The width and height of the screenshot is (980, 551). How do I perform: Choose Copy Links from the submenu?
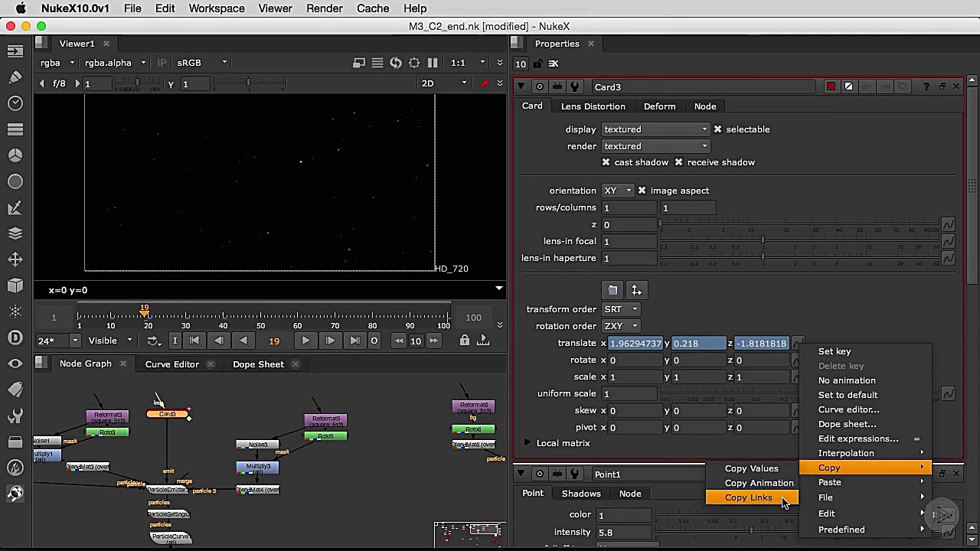tap(748, 497)
